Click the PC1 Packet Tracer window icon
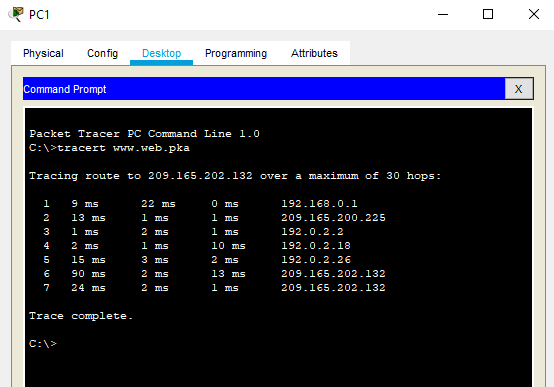 point(16,14)
